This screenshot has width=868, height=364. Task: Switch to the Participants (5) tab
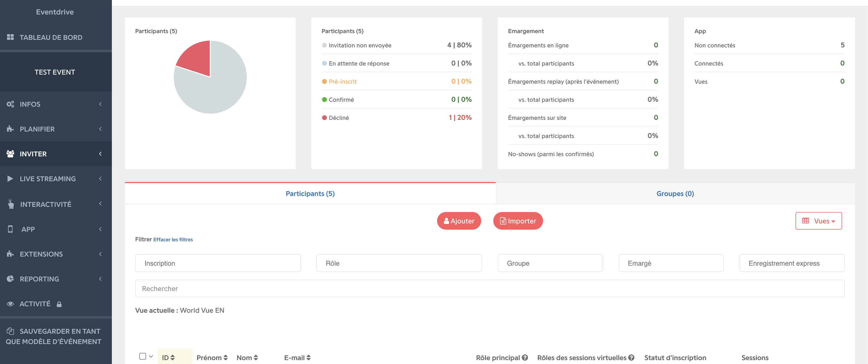(310, 194)
